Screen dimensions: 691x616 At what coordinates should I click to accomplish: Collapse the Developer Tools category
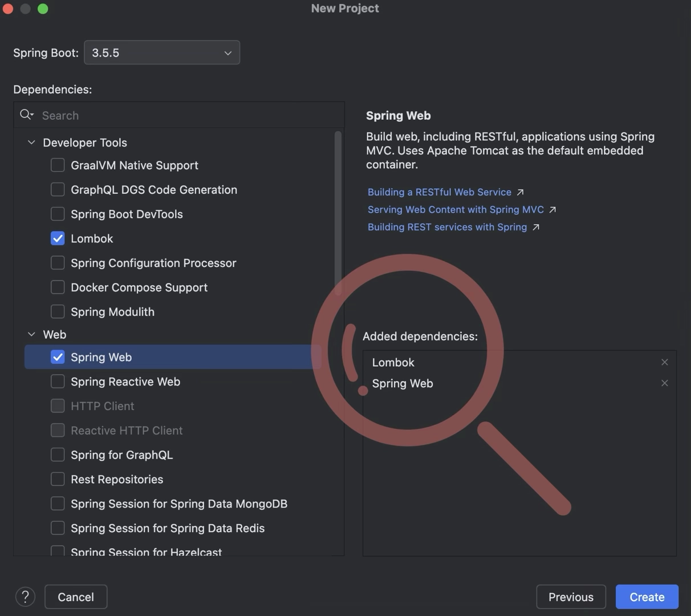pos(31,143)
